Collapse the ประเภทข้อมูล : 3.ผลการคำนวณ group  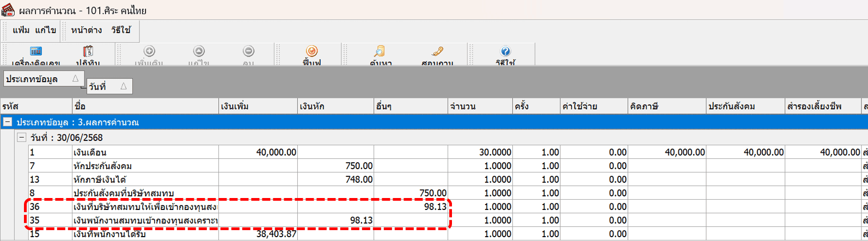tap(8, 122)
